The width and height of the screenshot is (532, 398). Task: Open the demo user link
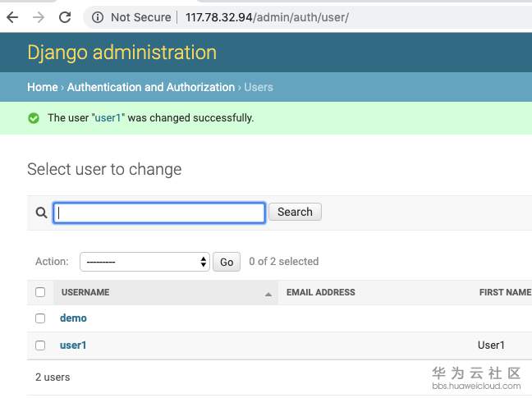click(73, 318)
